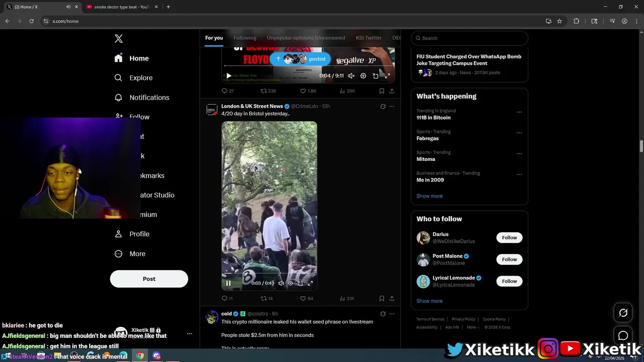Seek on the top video progress bar
644x362 pixels.
[308, 66]
